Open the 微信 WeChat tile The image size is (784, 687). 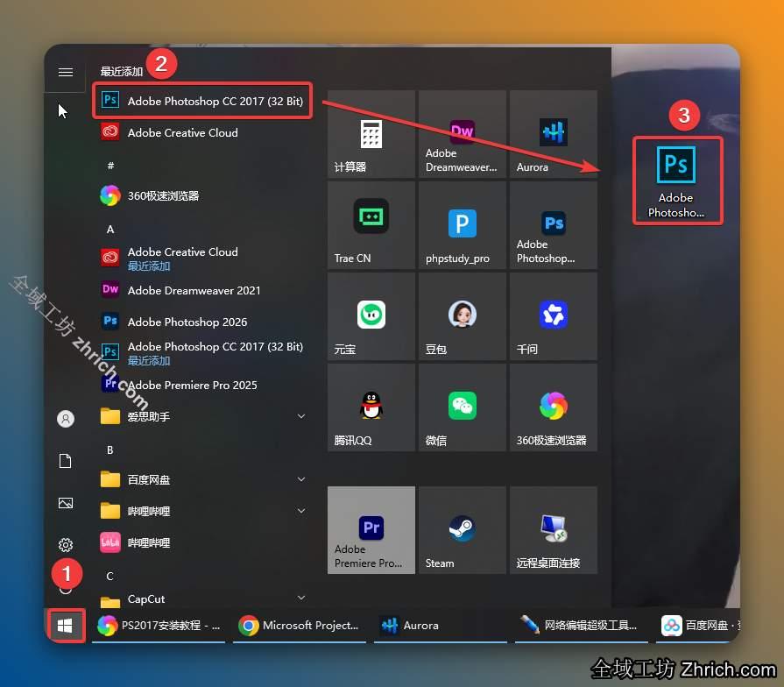[462, 407]
